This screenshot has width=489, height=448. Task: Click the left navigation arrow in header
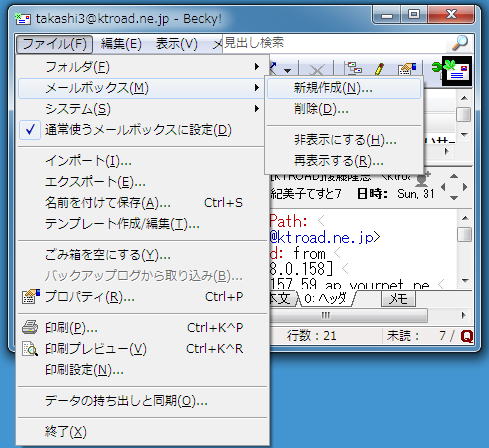443,187
